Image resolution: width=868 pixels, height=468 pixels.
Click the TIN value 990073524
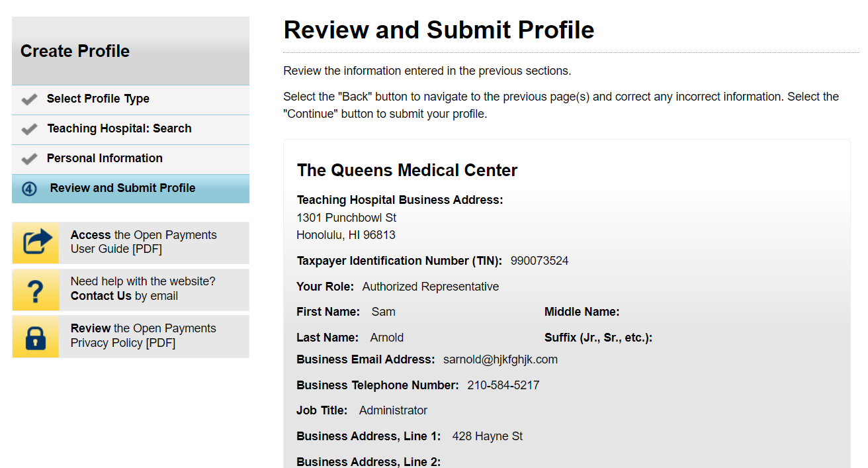[x=539, y=261]
